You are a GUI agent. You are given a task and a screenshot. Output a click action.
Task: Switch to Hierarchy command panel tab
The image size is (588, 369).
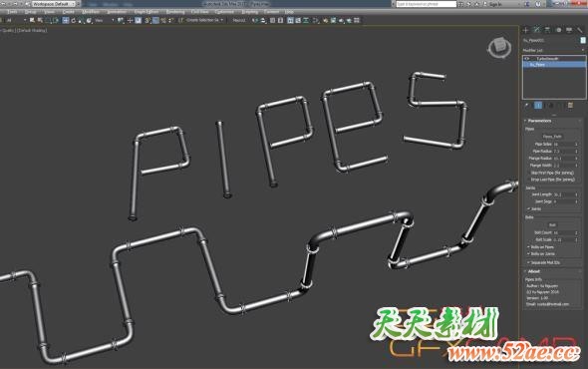547,30
